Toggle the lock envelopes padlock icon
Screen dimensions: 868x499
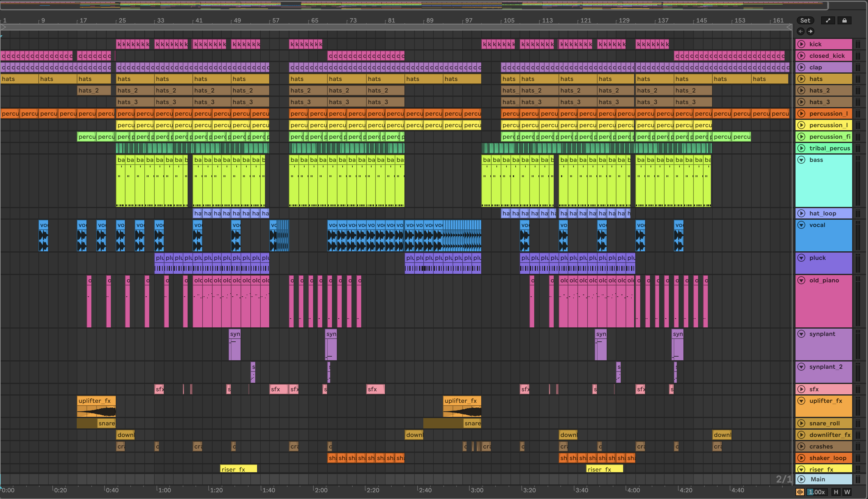[844, 21]
